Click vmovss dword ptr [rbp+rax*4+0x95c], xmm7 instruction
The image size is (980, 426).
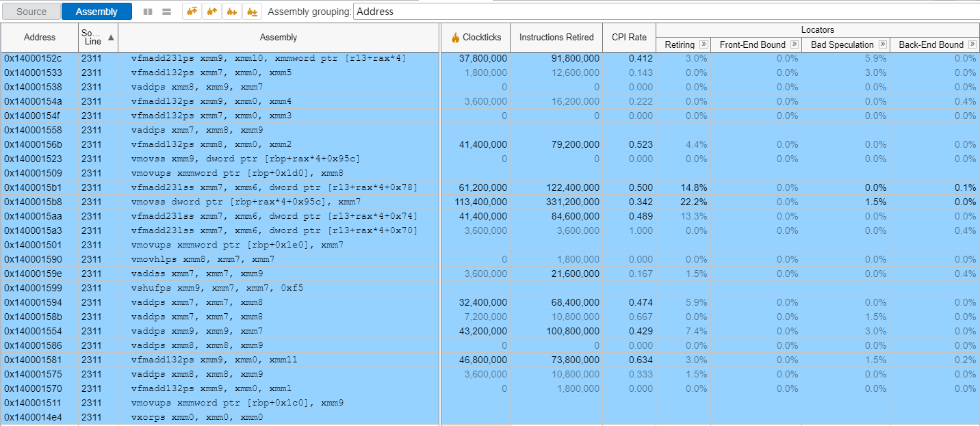click(x=246, y=202)
